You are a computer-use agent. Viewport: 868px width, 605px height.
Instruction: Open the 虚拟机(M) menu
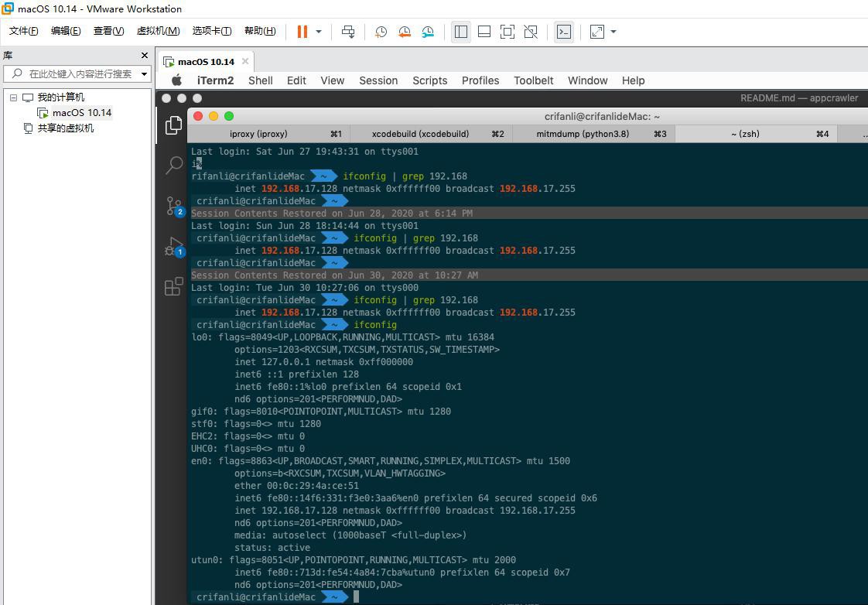tap(159, 31)
